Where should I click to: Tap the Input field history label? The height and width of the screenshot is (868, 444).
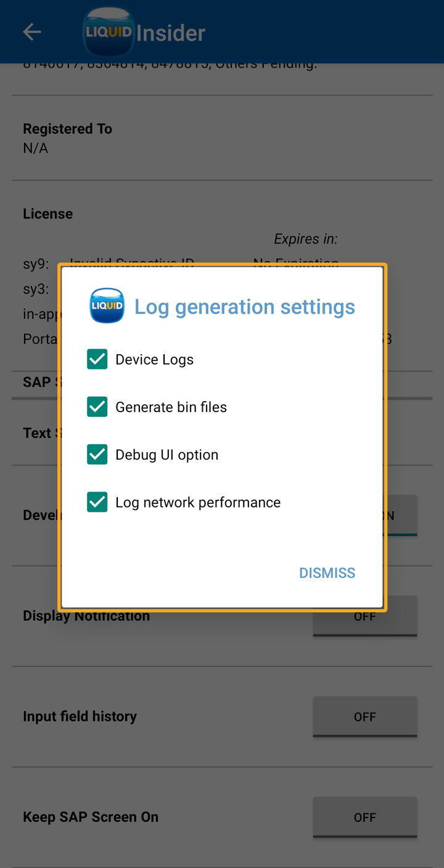(x=80, y=716)
